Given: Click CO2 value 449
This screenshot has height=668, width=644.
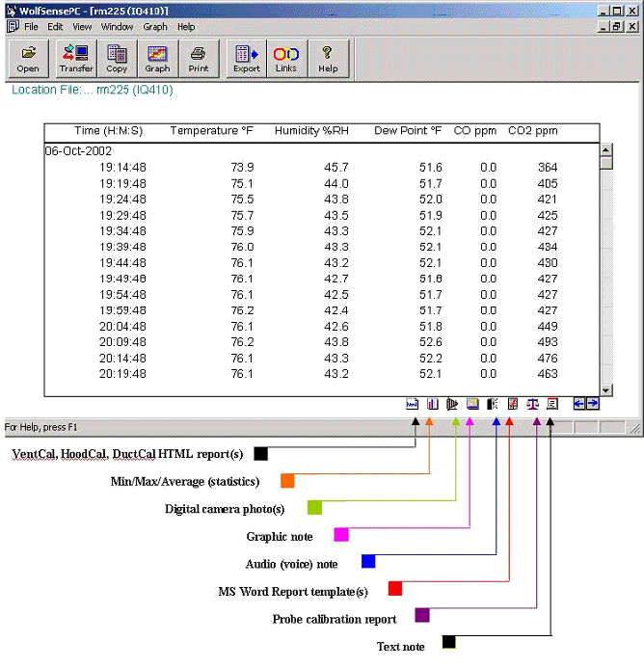Looking at the screenshot, I should 548,327.
